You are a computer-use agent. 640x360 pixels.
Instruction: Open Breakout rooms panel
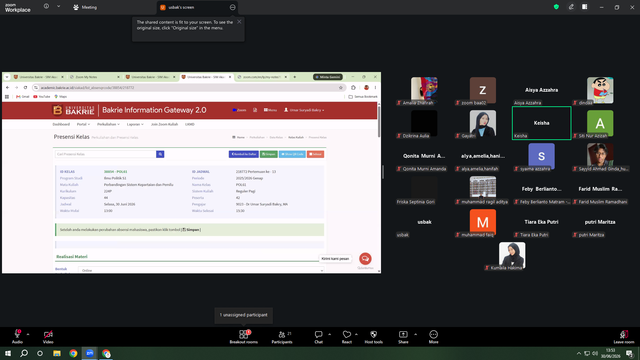click(244, 337)
